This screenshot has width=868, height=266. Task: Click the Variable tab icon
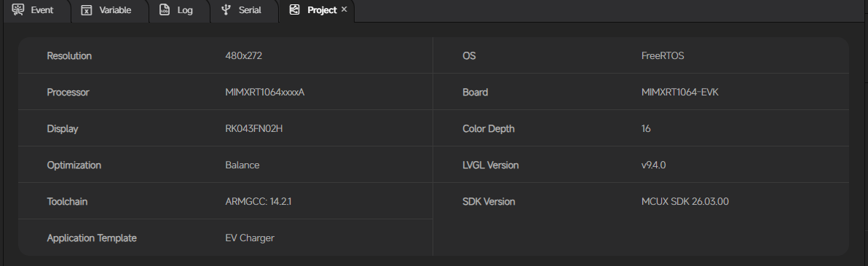click(87, 10)
